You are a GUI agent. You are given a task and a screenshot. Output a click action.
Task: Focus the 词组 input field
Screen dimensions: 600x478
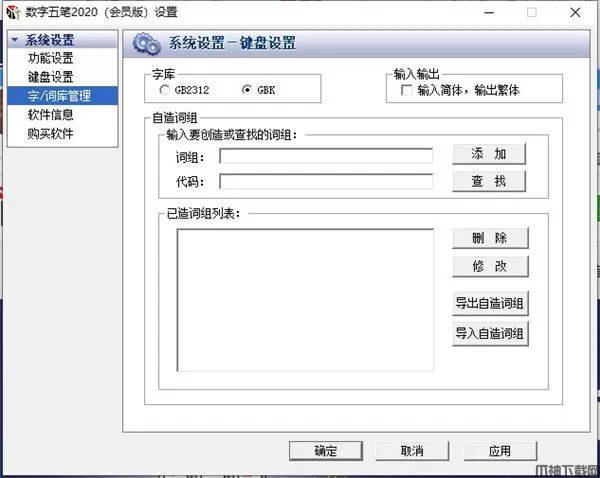[326, 156]
